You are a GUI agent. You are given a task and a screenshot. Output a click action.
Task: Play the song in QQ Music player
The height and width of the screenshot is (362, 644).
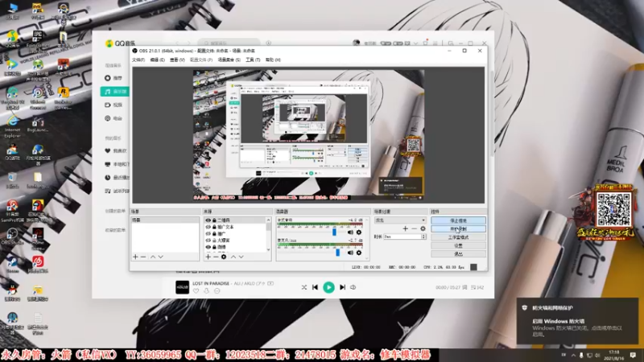(328, 287)
